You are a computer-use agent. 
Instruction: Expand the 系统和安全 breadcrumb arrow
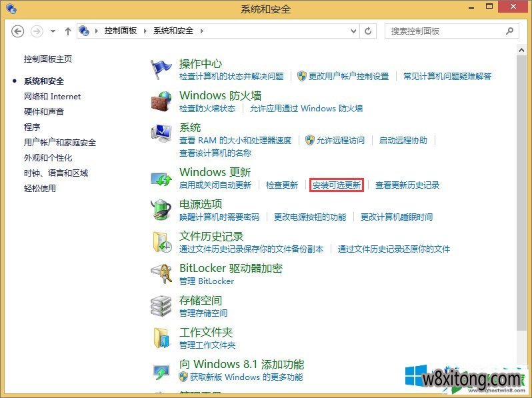point(202,31)
